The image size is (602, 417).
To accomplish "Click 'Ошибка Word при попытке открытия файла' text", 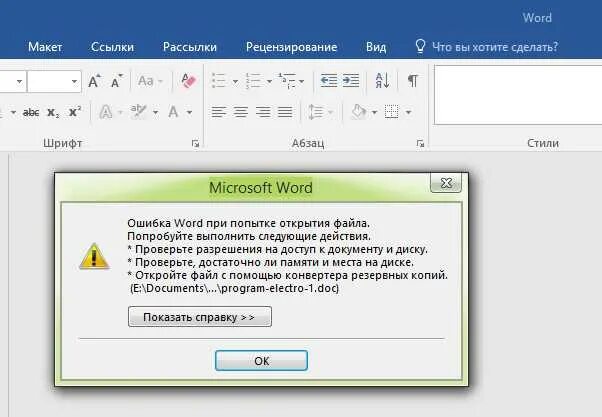I will (x=248, y=223).
